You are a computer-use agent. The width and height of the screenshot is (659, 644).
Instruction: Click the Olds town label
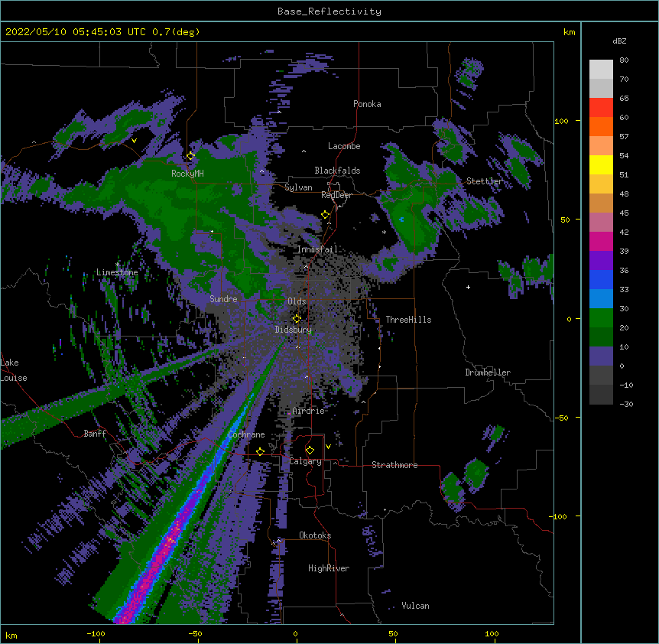pyautogui.click(x=297, y=301)
